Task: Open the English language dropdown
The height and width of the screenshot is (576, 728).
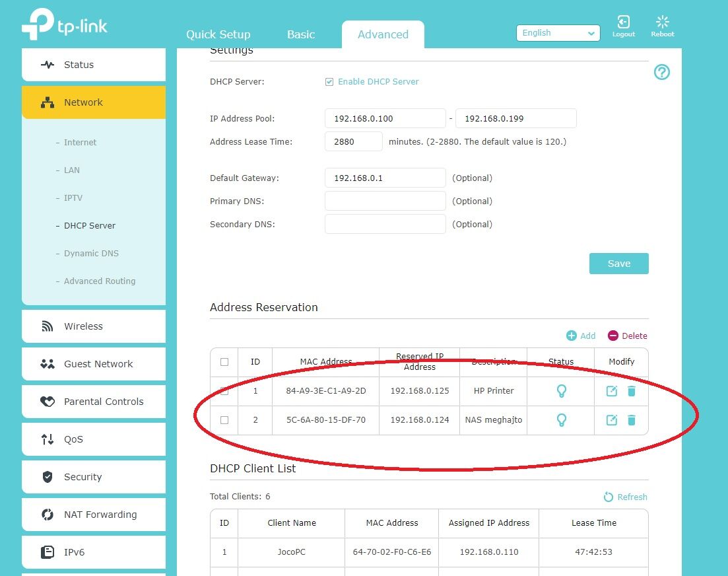Action: (x=558, y=33)
